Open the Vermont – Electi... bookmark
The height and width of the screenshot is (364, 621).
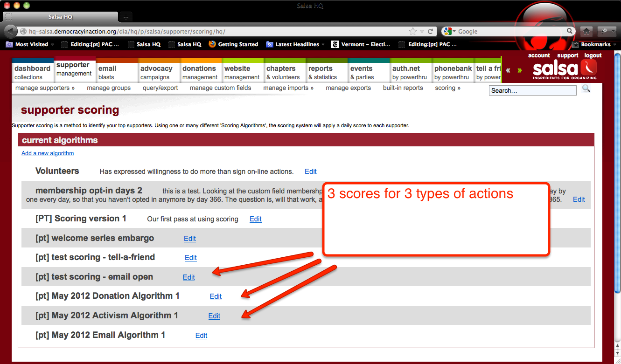(361, 44)
